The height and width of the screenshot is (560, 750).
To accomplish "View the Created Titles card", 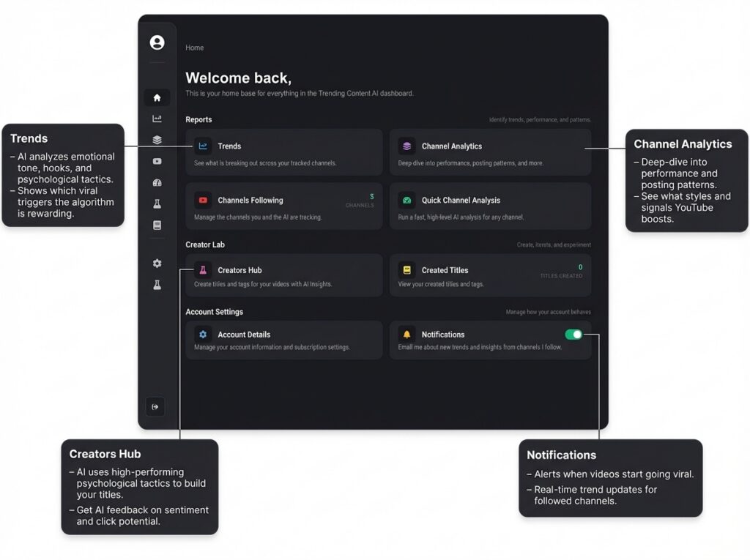I will click(x=489, y=275).
